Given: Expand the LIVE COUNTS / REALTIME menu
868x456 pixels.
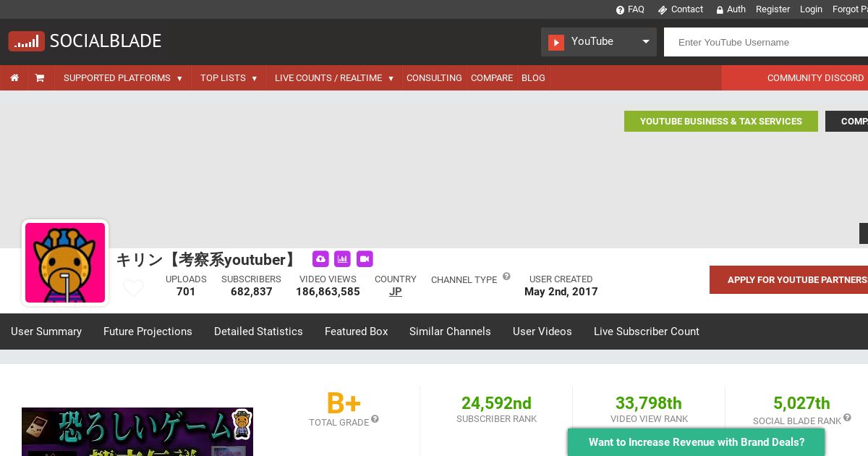Looking at the screenshot, I should 334,78.
